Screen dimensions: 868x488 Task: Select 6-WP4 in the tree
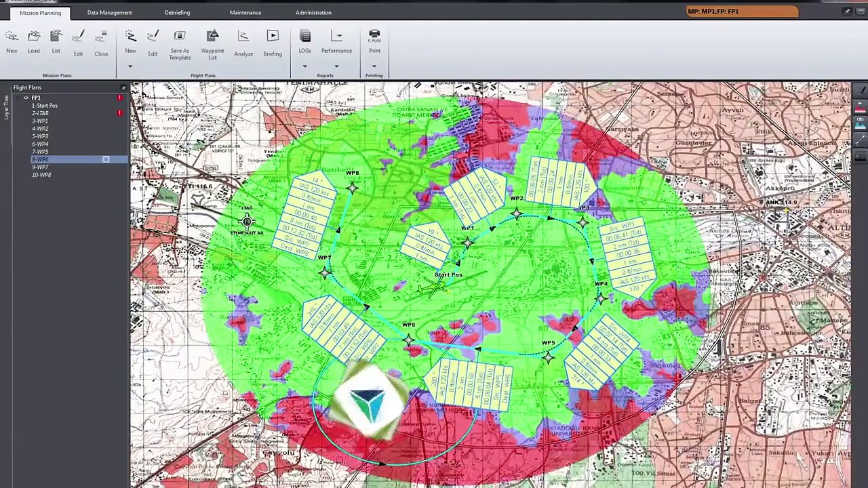40,144
